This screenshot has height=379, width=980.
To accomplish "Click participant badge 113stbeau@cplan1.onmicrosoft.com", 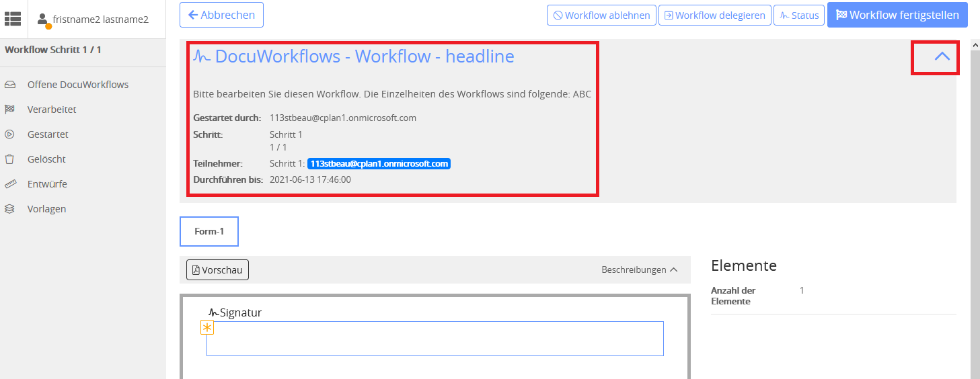I will [379, 163].
